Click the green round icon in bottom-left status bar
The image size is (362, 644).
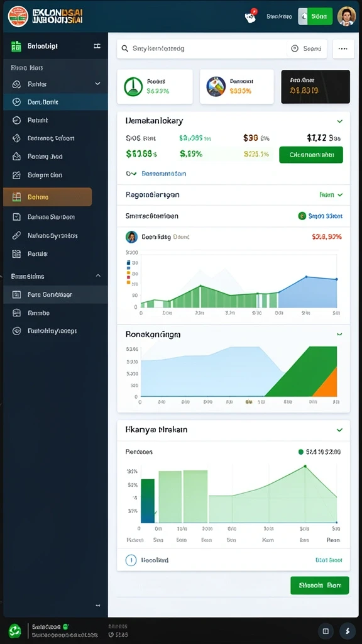tap(15, 630)
